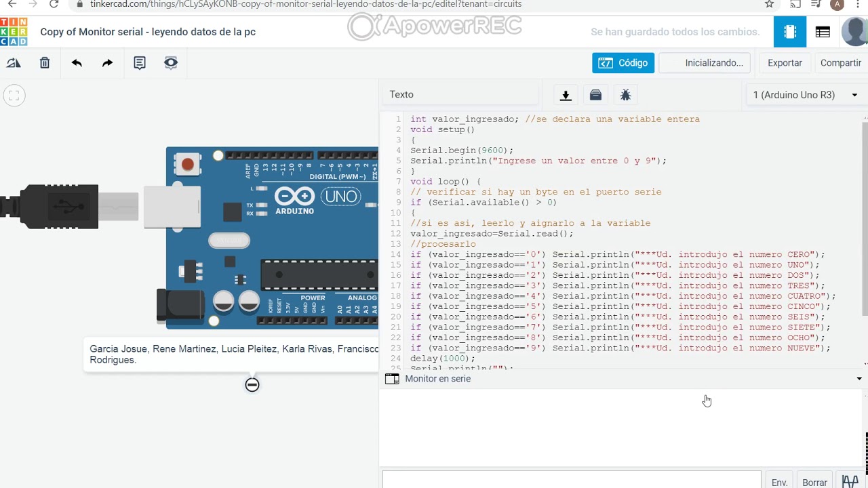The image size is (868, 488).
Task: Send serial input with Env. button
Action: tap(779, 482)
